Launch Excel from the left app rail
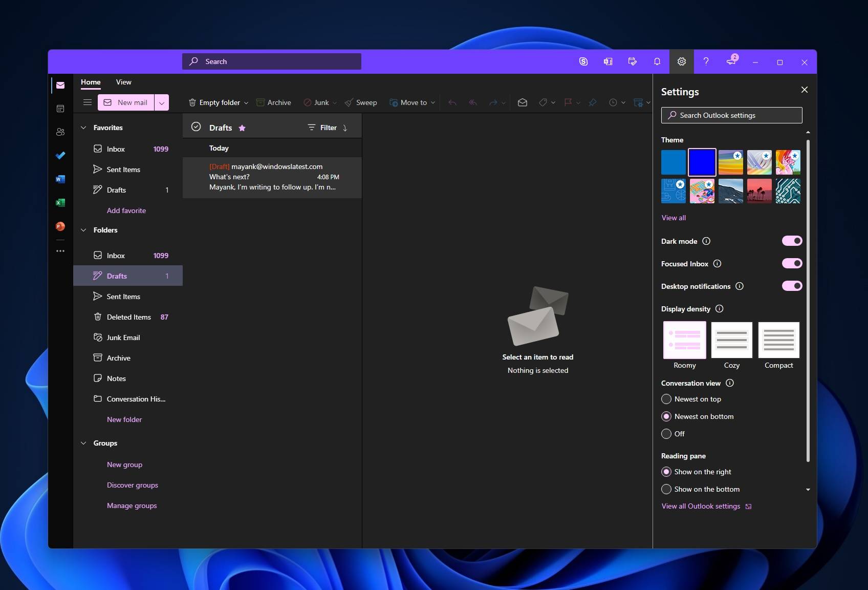 pyautogui.click(x=60, y=202)
